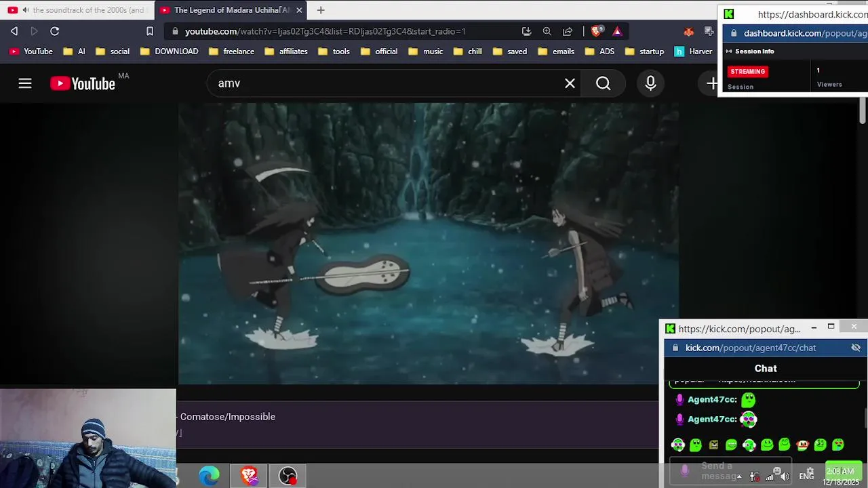Clear the YouTube search box with X

[x=570, y=83]
